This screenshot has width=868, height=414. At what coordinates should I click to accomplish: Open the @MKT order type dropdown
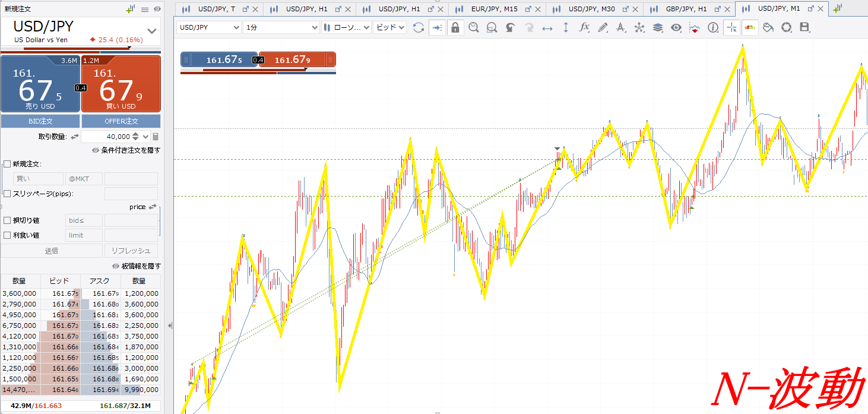(x=84, y=179)
